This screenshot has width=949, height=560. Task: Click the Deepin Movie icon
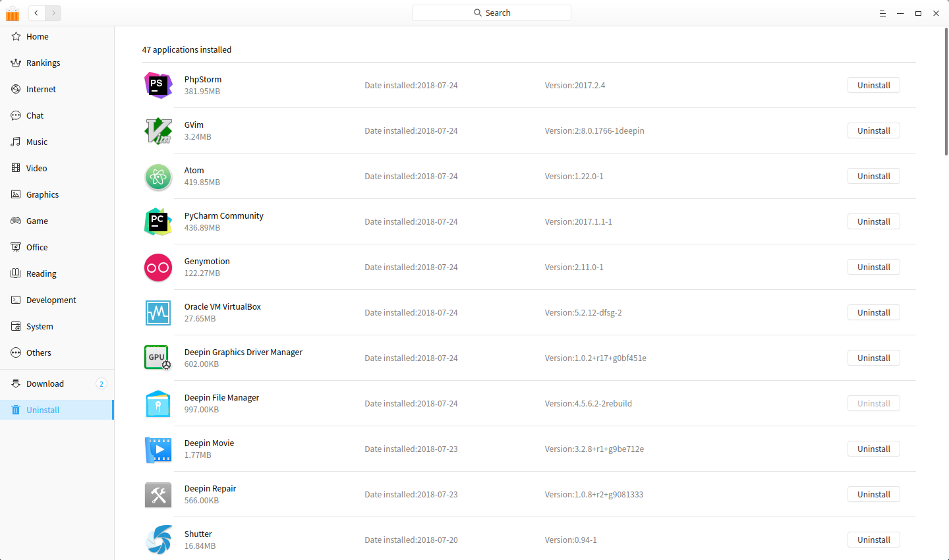158,449
